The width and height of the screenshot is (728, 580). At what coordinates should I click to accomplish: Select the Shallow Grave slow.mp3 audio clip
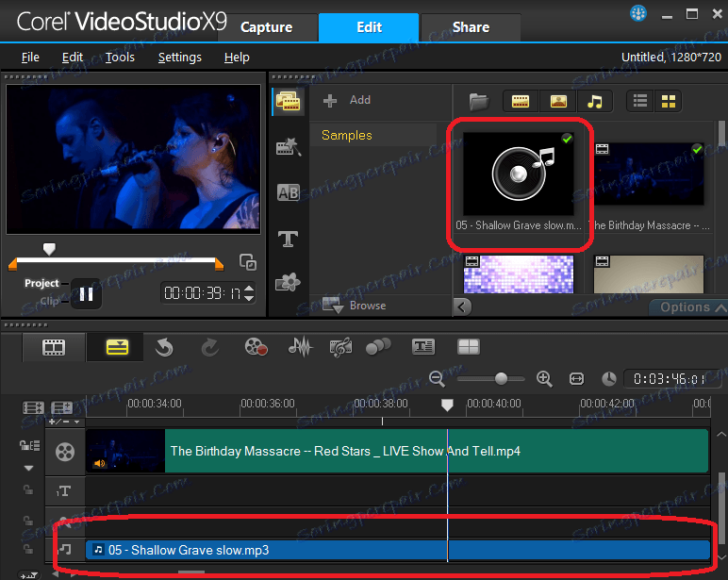tap(398, 550)
